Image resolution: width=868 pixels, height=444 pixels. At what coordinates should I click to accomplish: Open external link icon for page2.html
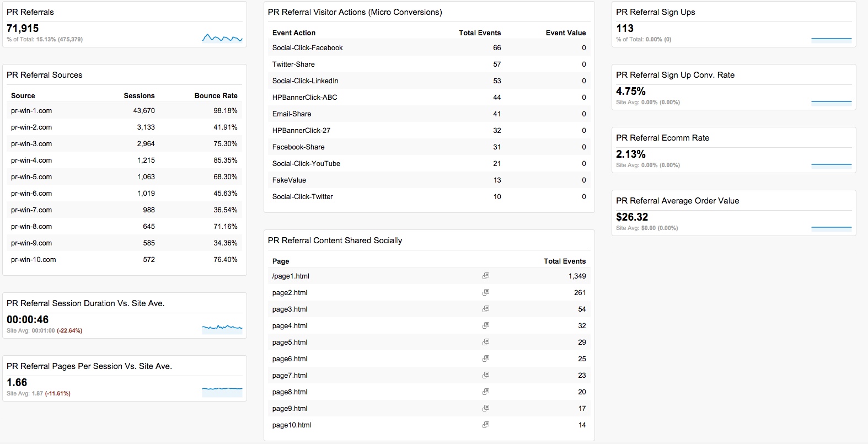click(486, 292)
